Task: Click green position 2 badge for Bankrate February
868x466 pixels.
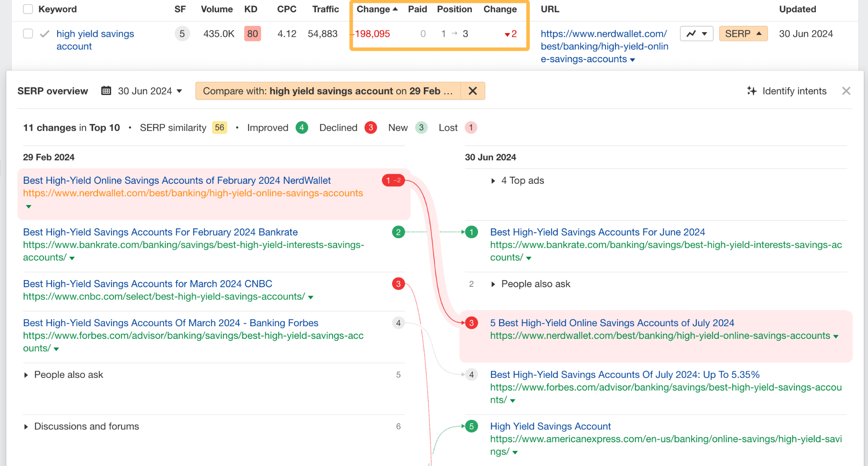Action: [x=398, y=232]
